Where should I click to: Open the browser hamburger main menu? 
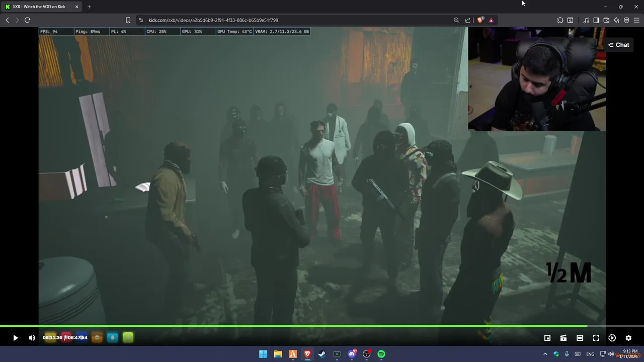click(636, 20)
